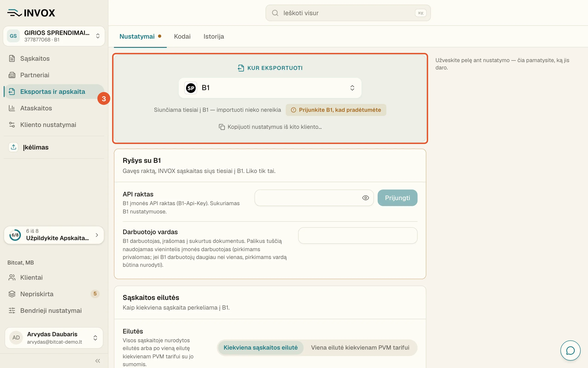Viewport: 588px width, 368px height.
Task: Click the ⌘K shortcut hint
Action: (x=421, y=13)
